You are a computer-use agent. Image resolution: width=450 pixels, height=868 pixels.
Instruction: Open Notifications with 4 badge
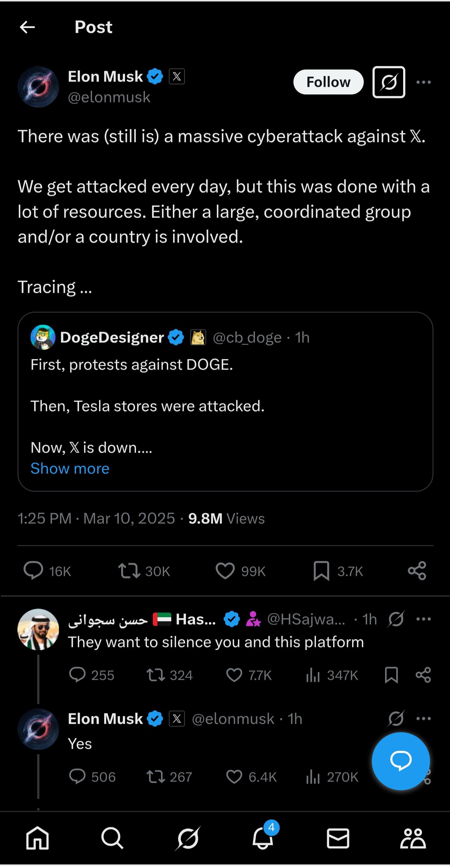click(x=263, y=838)
